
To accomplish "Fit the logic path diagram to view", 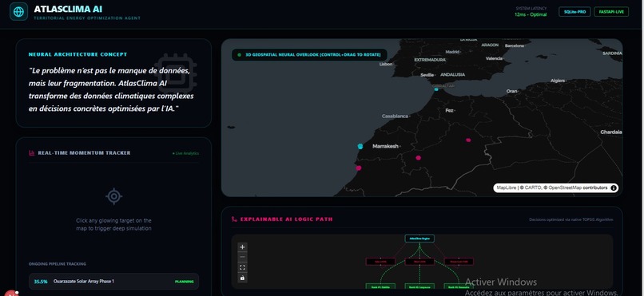I will [x=242, y=267].
